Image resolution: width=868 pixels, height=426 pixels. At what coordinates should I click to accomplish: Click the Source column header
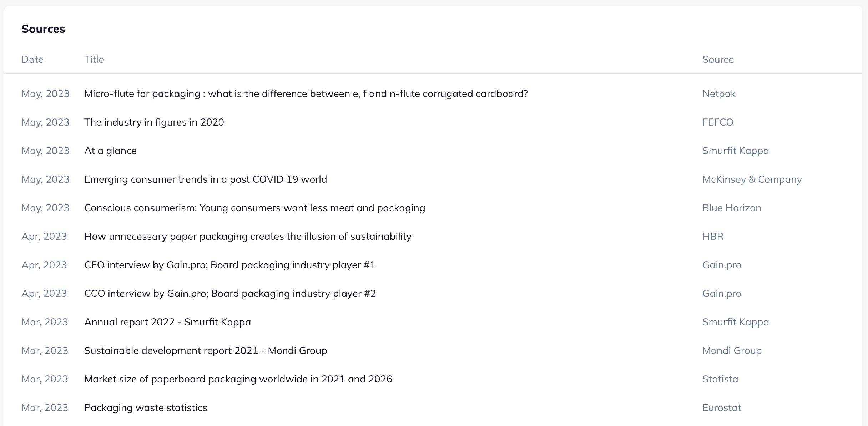[x=718, y=60]
